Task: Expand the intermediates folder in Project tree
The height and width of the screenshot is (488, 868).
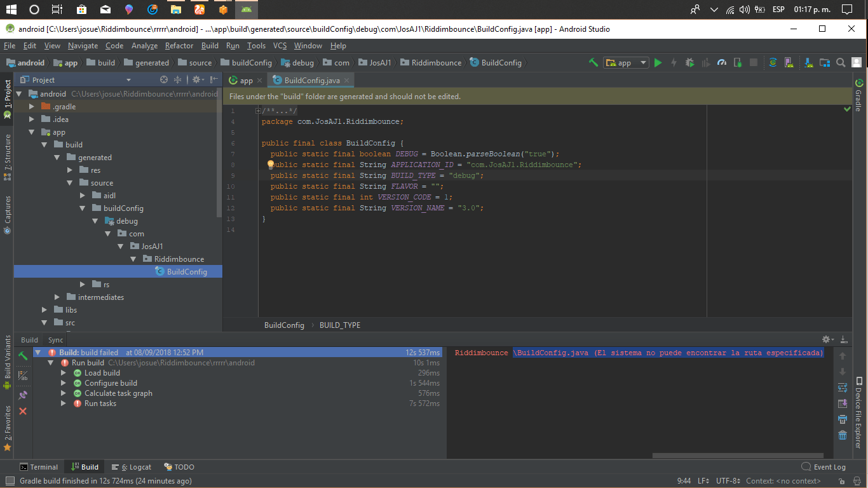Action: click(57, 297)
